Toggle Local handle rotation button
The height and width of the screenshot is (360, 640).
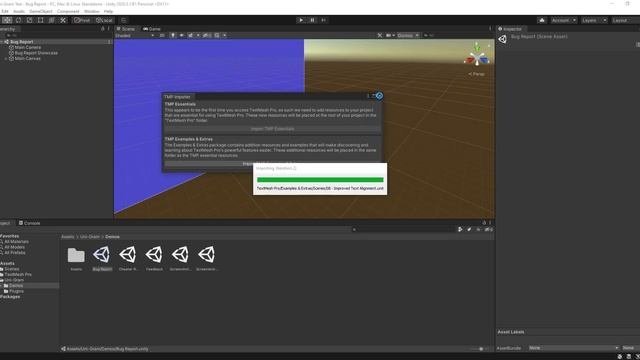pyautogui.click(x=104, y=20)
